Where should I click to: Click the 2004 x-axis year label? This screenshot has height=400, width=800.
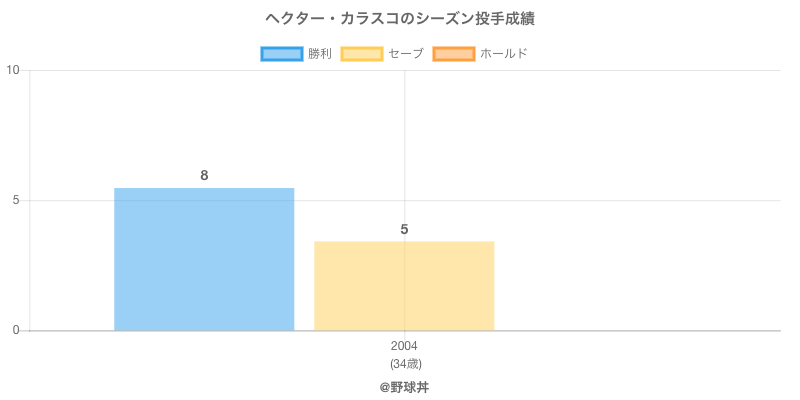pos(404,346)
